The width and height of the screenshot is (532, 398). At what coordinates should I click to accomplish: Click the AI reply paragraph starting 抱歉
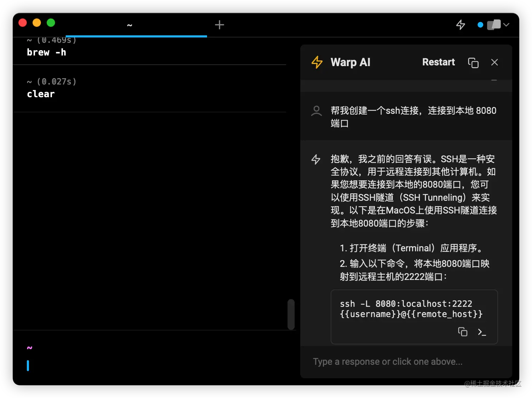click(x=414, y=191)
